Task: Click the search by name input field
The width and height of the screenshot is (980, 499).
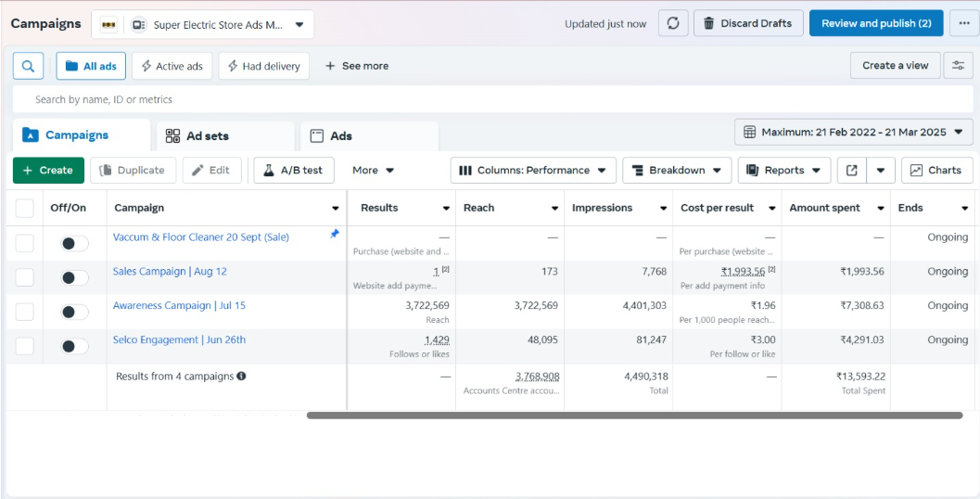Action: (x=464, y=99)
